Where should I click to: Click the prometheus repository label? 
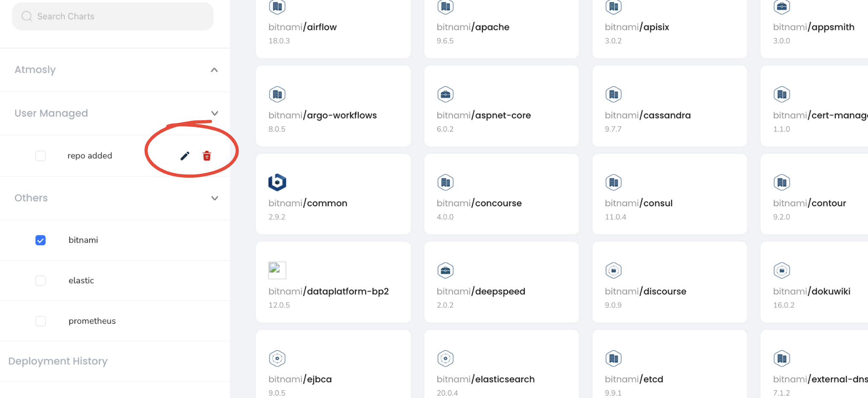92,321
